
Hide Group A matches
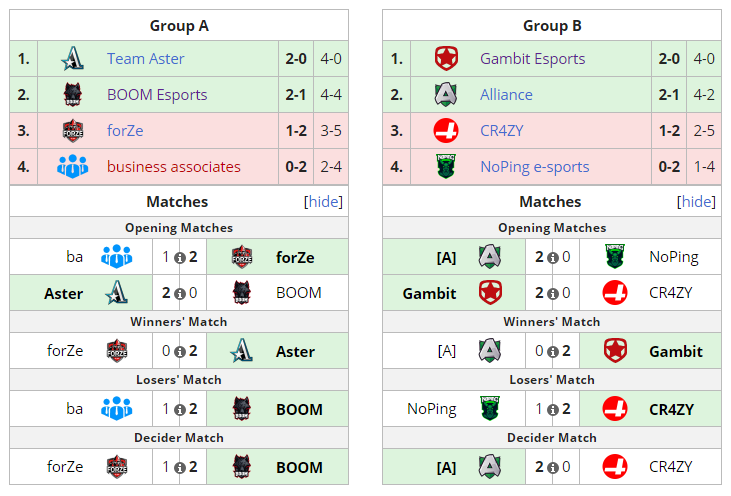(323, 202)
